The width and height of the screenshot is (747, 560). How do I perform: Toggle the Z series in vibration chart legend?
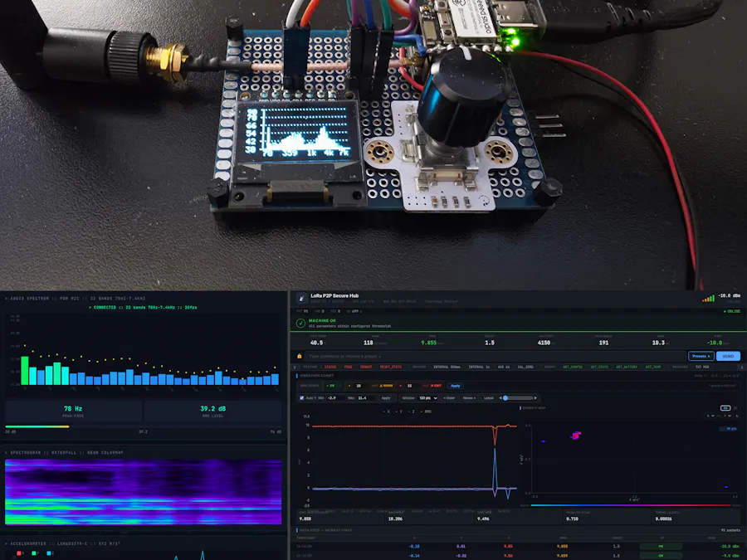click(x=412, y=411)
